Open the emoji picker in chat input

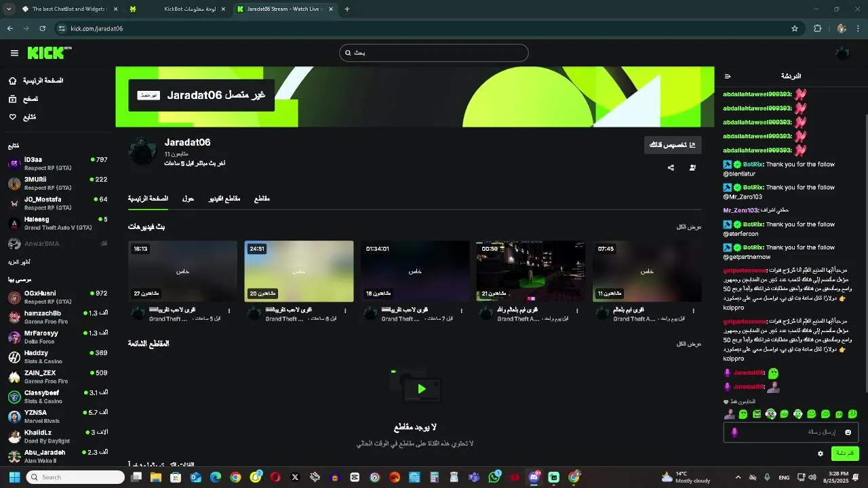tap(848, 432)
